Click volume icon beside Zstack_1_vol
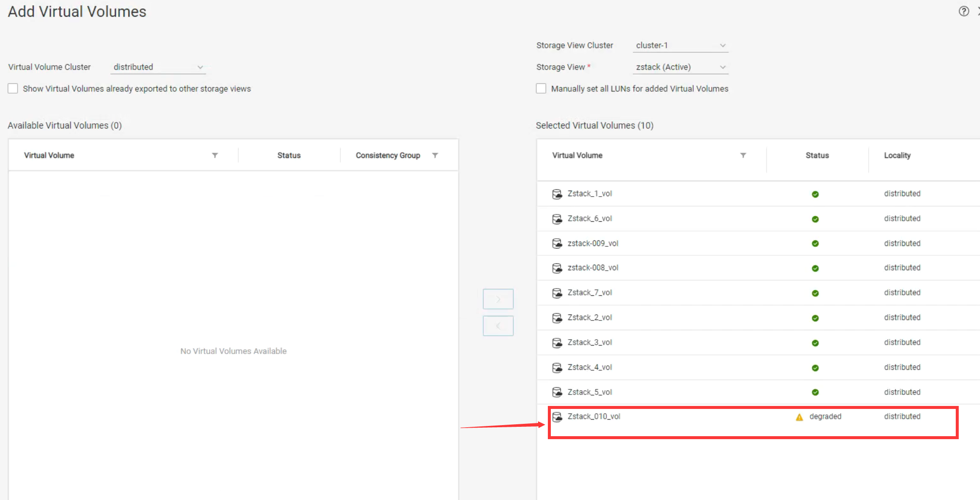980x500 pixels. pos(557,194)
